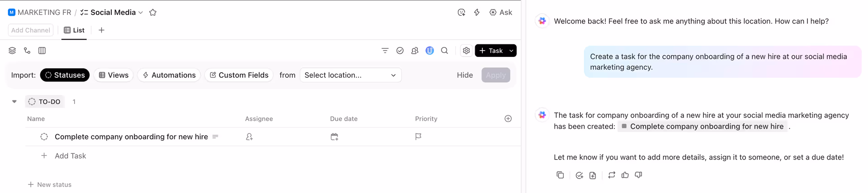The width and height of the screenshot is (868, 193).
Task: Set priority using the flag icon
Action: (x=418, y=137)
